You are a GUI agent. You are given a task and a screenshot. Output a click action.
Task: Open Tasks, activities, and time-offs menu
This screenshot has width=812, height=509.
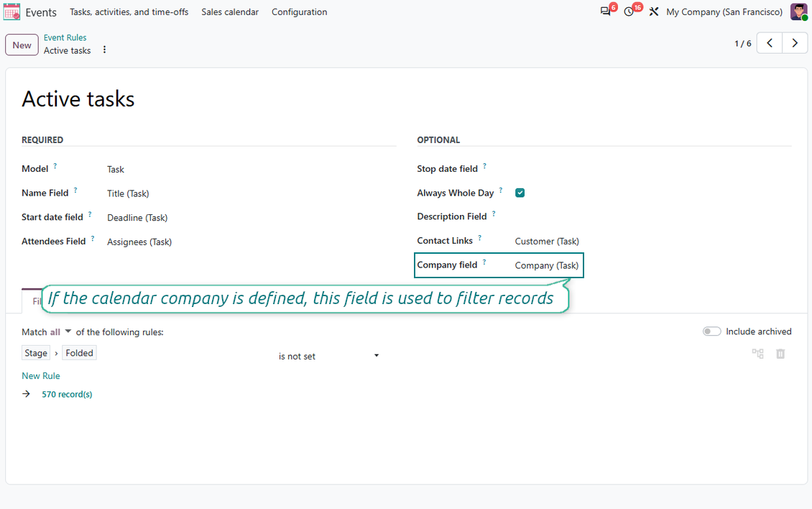(129, 12)
